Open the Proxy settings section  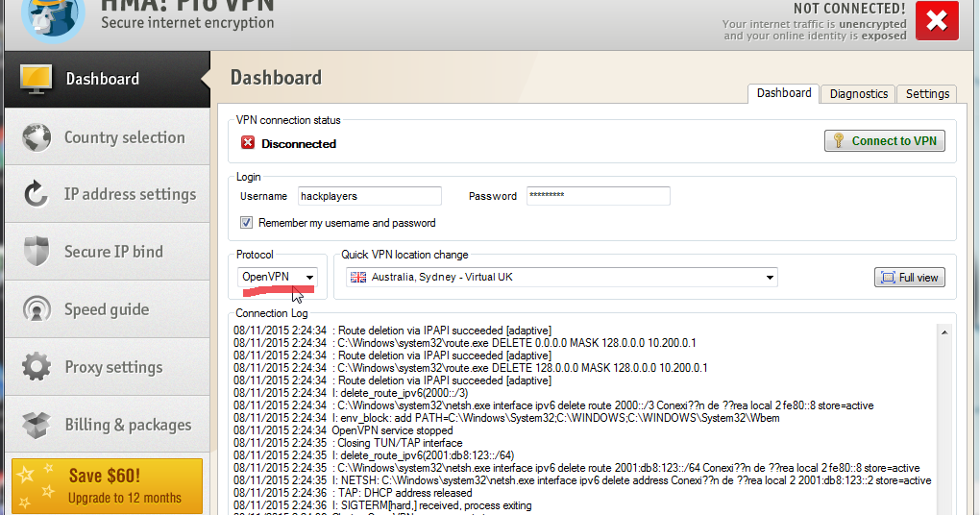pos(108,367)
